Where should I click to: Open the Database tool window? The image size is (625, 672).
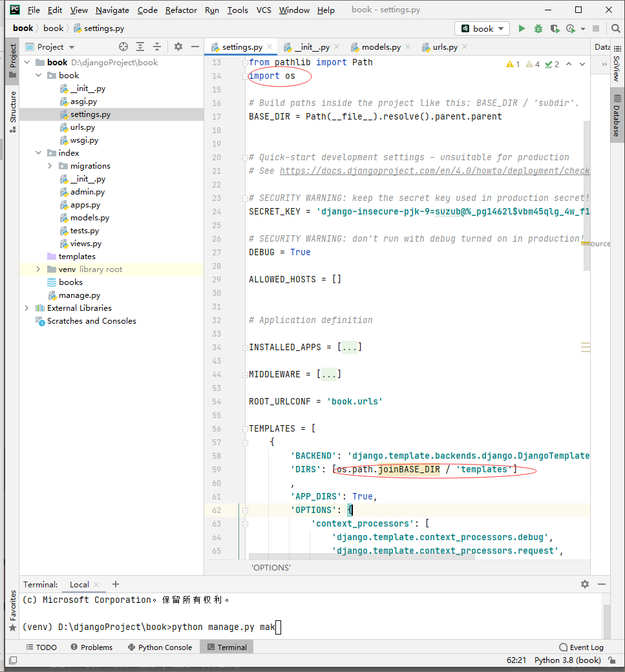617,116
